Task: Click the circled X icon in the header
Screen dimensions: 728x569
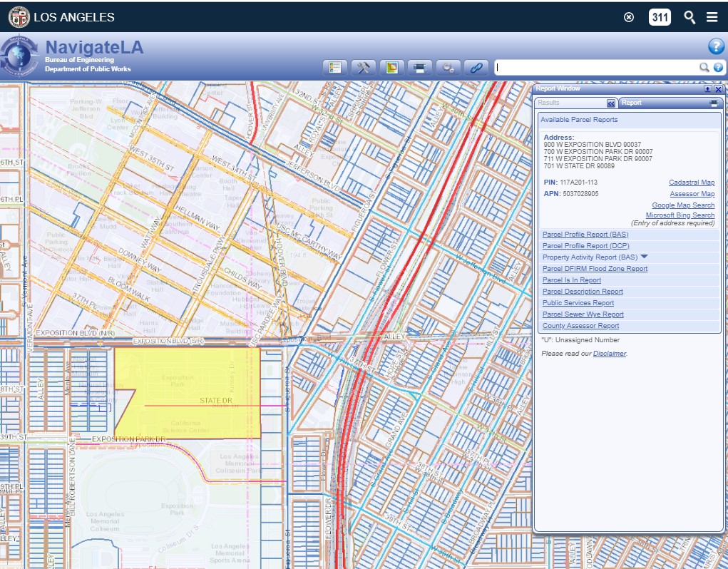Action: (x=629, y=17)
